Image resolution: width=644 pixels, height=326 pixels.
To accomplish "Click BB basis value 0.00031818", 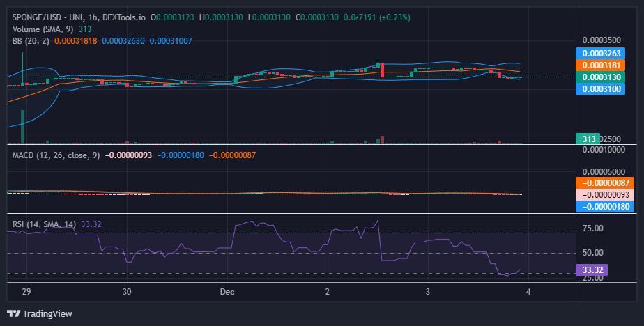I will pyautogui.click(x=75, y=41).
